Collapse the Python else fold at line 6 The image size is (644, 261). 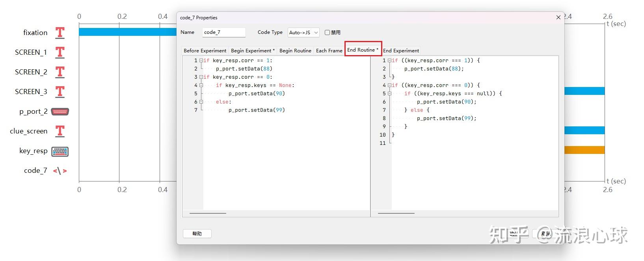(x=201, y=102)
